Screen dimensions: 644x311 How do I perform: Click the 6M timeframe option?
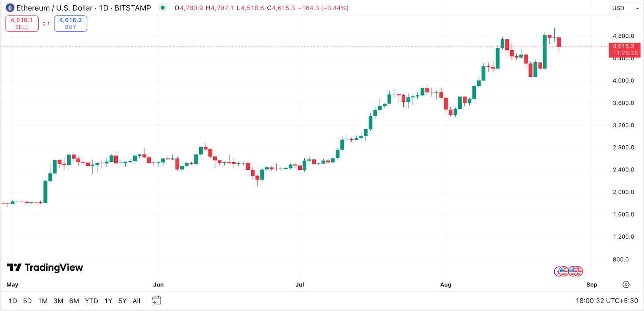click(x=74, y=301)
